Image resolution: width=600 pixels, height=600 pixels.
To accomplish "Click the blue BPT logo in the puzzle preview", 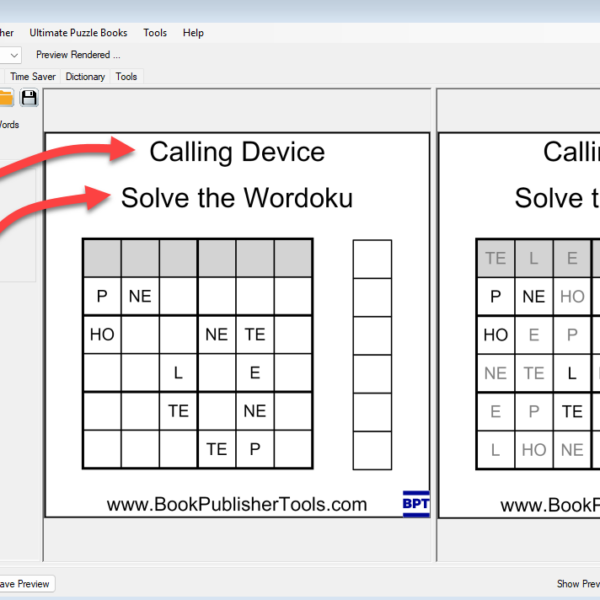I will pyautogui.click(x=415, y=503).
